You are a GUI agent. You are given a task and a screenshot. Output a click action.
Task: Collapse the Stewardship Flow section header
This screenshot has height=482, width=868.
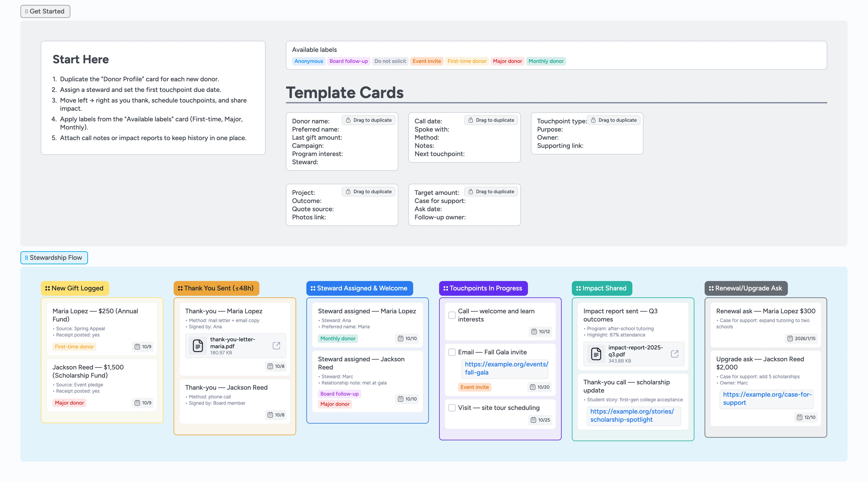coord(54,258)
